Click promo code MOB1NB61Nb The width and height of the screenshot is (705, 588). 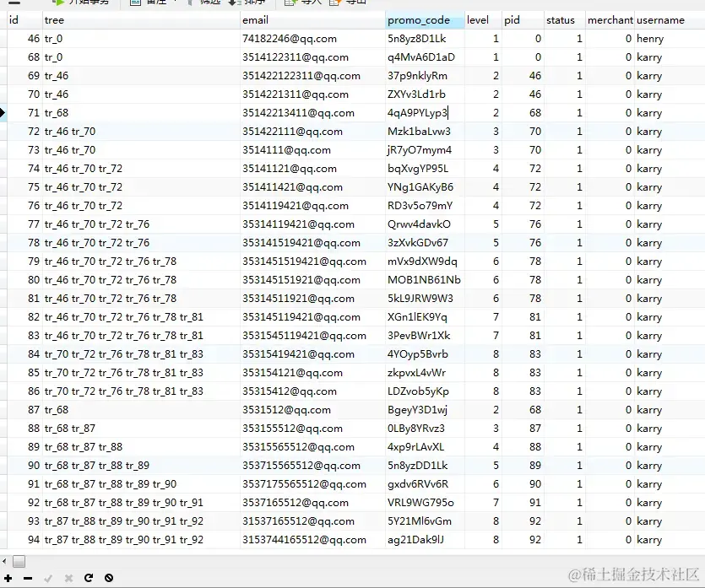coord(424,280)
